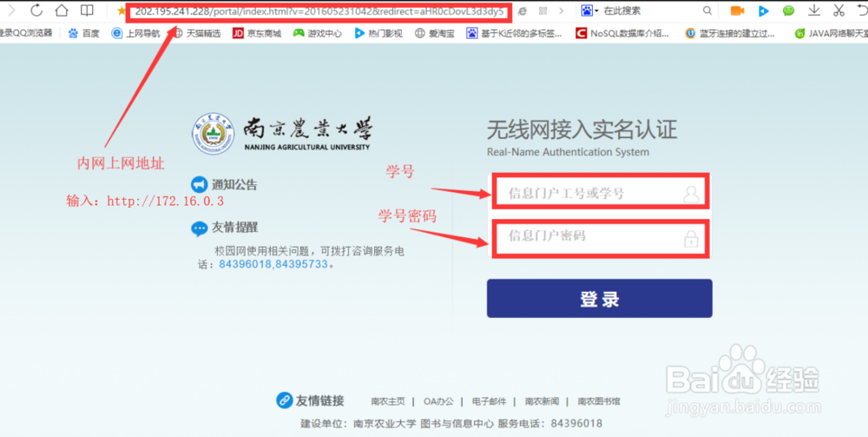Open the 百度 bookmark
Image resolution: width=868 pixels, height=437 pixels.
(84, 33)
